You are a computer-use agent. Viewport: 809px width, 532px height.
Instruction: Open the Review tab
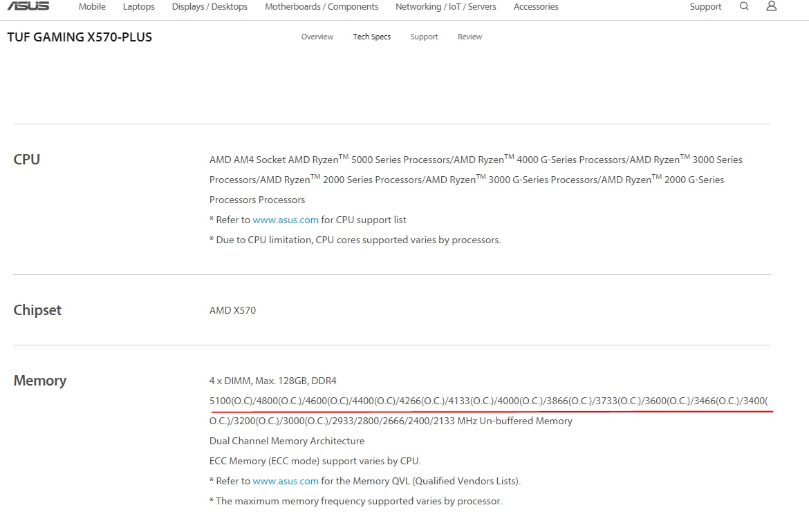[469, 37]
